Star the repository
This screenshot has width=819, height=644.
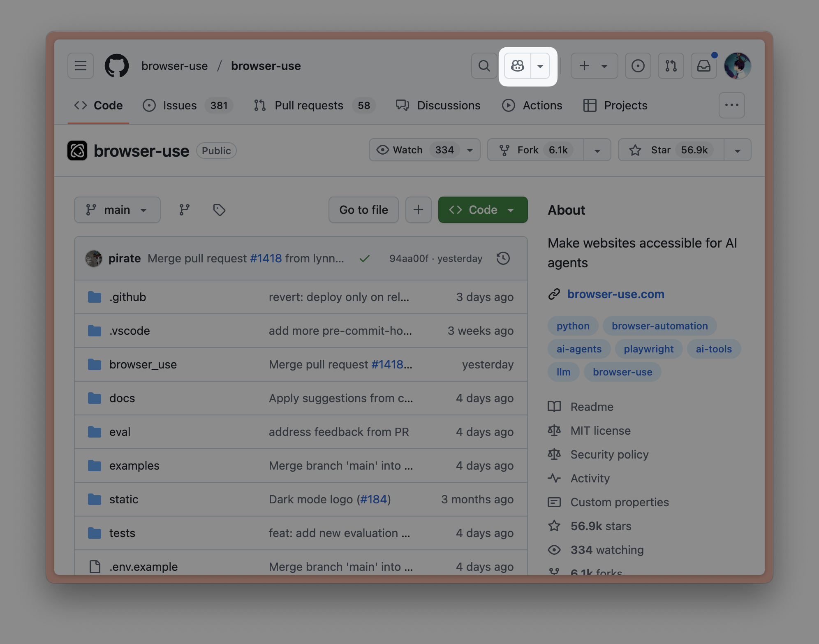coord(671,150)
